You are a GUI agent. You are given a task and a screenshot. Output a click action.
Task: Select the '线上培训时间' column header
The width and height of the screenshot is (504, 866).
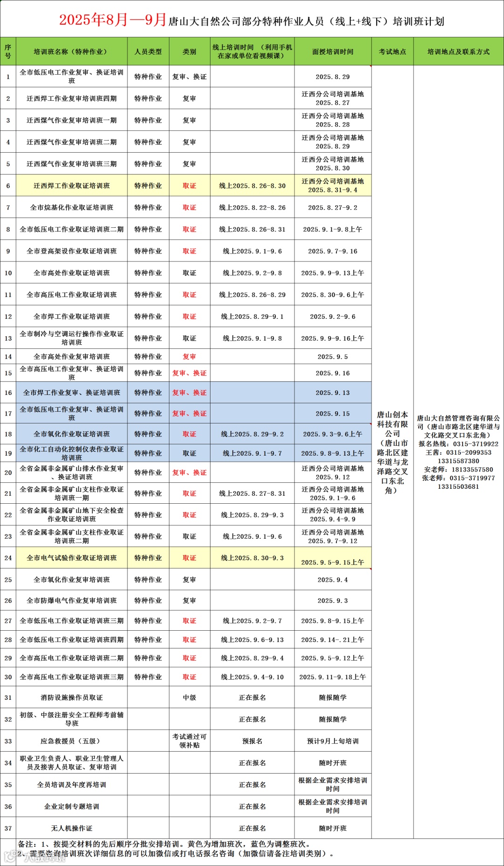point(252,51)
